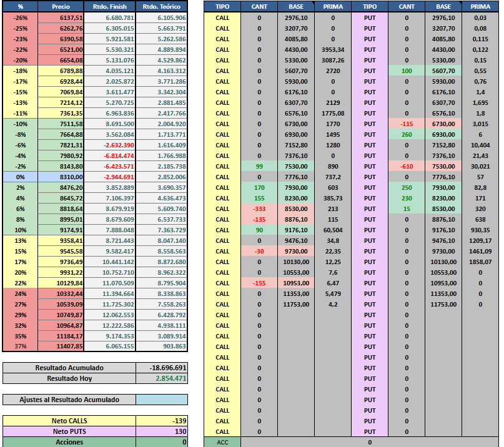The height and width of the screenshot is (447, 504).
Task: Select the CALL quantity 90
Action: pyautogui.click(x=259, y=230)
